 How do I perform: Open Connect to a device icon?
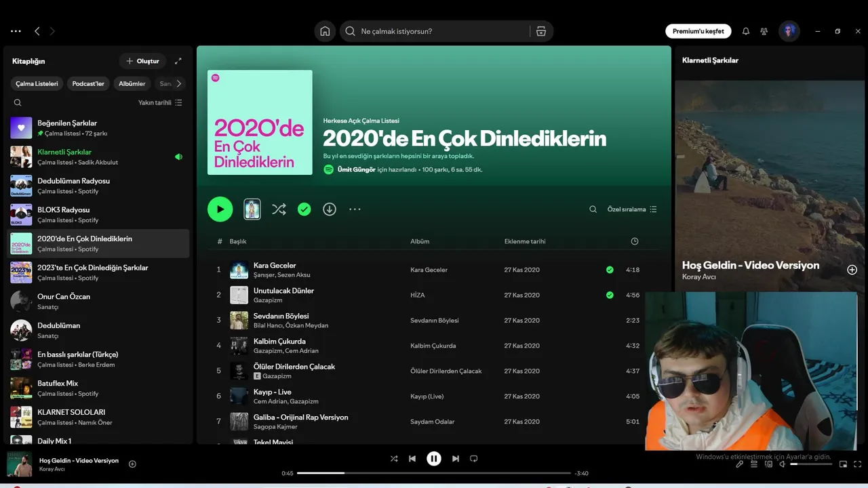pos(768,464)
